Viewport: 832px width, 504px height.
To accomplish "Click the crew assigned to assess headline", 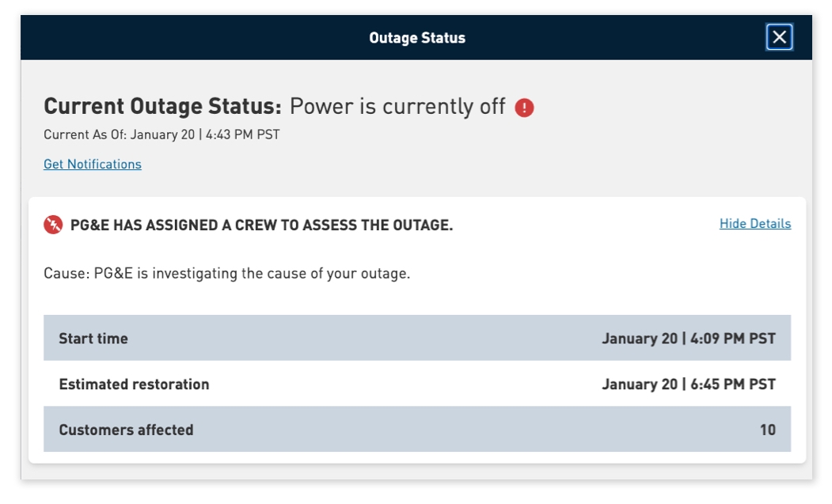I will (x=261, y=225).
